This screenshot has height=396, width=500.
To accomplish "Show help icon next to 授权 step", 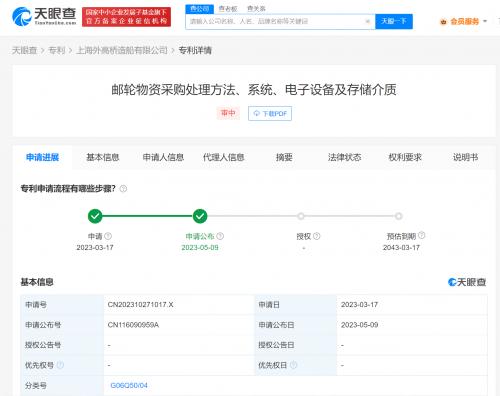I will click(317, 236).
